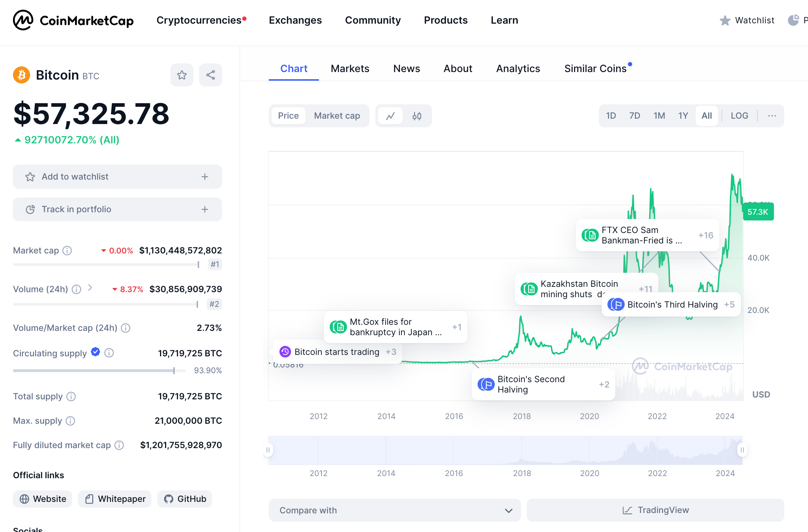The image size is (808, 532).
Task: Open the Website official link
Action: (43, 499)
